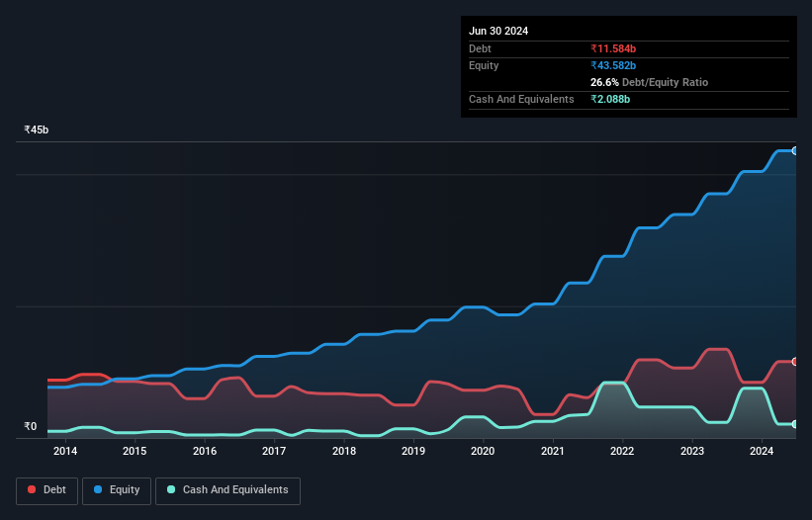The height and width of the screenshot is (520, 812).
Task: Click the teal Cash legend dot
Action: pos(171,489)
